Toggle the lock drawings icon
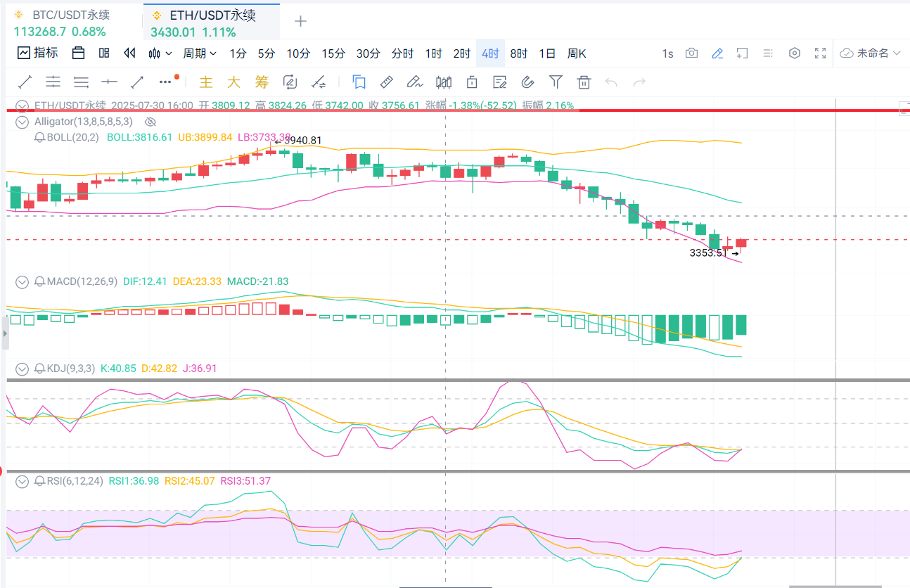 pos(472,82)
